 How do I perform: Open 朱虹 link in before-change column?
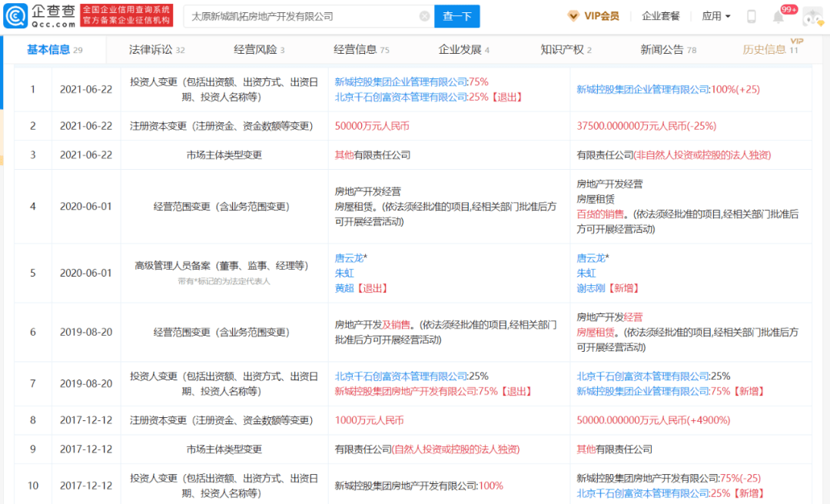point(344,274)
